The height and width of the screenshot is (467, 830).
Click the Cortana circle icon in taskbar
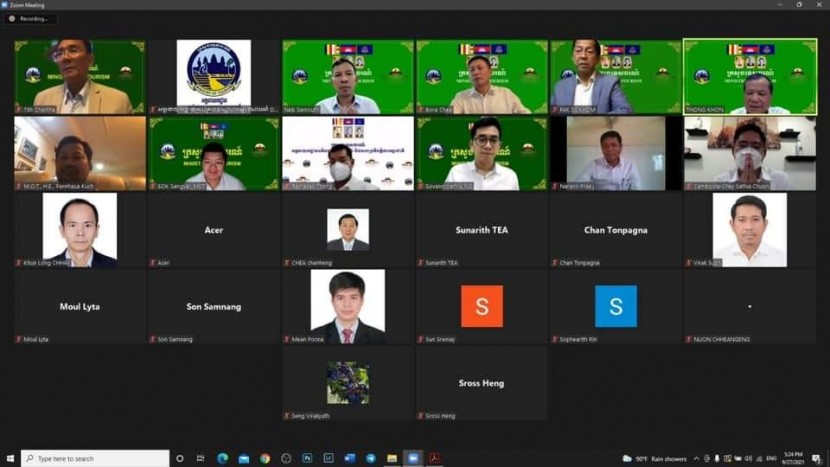[180, 458]
